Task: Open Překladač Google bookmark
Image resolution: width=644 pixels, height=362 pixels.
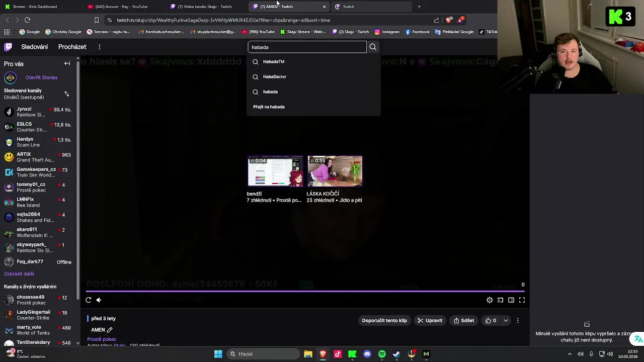Action: coord(455,32)
